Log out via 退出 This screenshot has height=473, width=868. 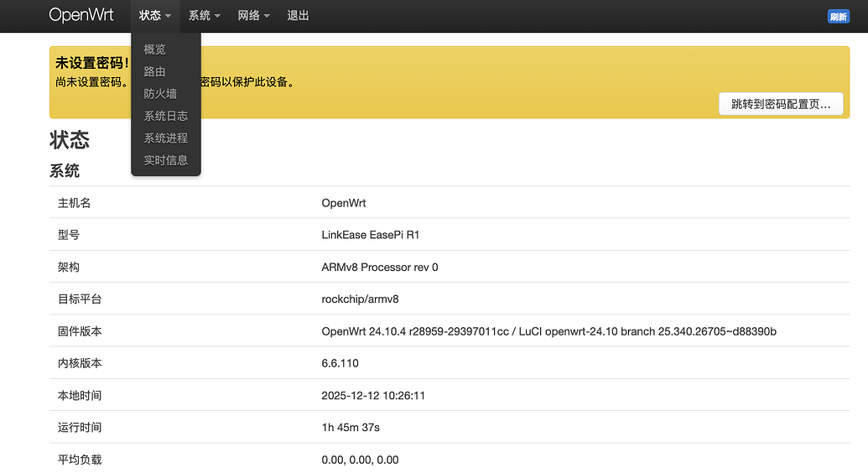click(298, 16)
